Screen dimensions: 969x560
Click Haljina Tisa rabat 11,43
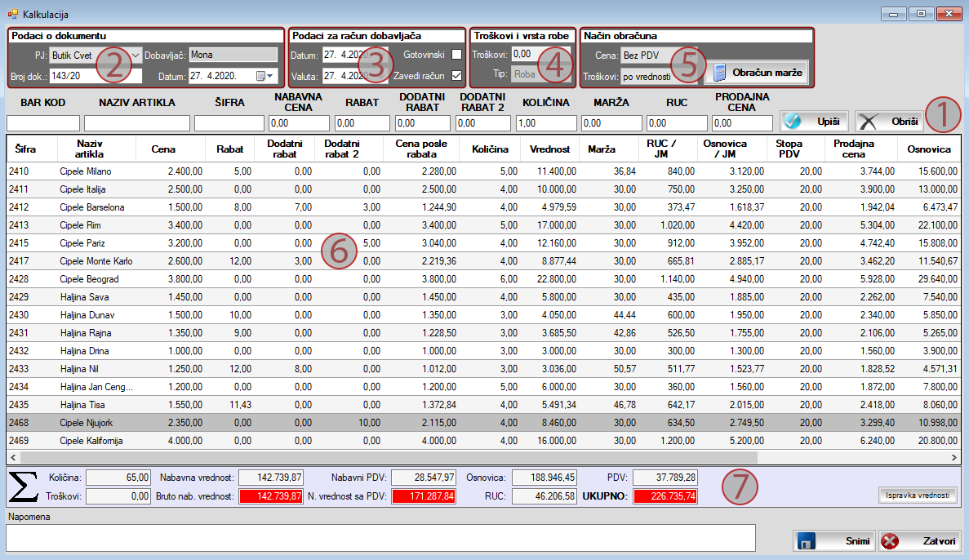pos(240,405)
